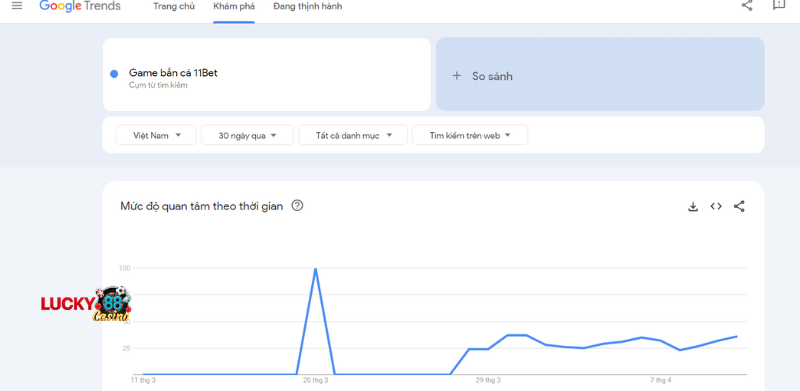Click the share icon in header

[747, 6]
